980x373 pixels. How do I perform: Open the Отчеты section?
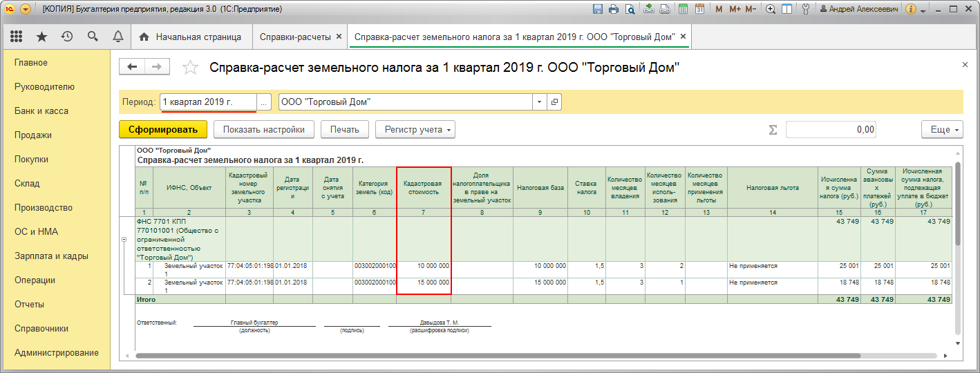coord(29,305)
